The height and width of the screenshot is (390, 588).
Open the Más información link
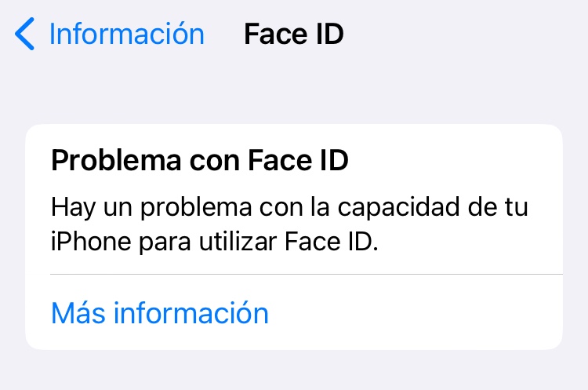[x=159, y=313]
